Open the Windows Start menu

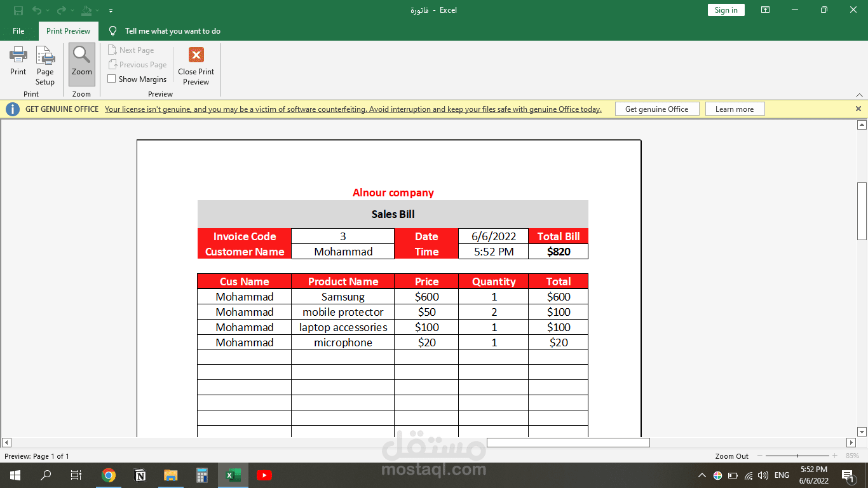click(x=15, y=475)
